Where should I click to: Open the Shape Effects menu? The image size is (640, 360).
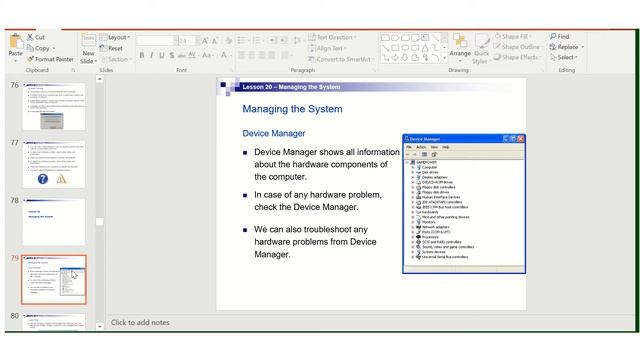point(518,58)
